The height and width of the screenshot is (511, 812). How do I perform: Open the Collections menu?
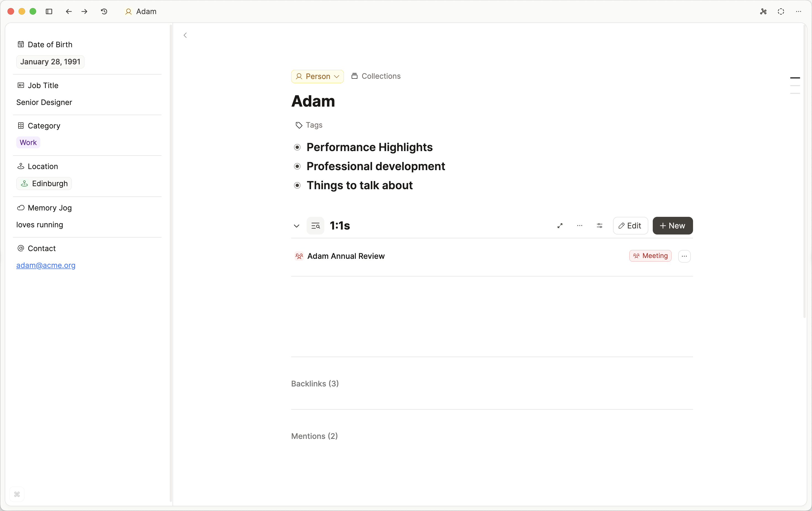pyautogui.click(x=376, y=76)
